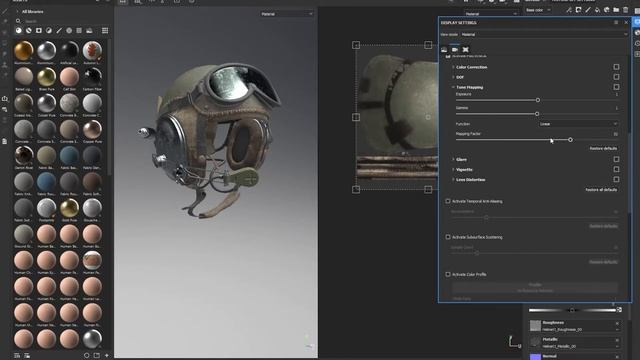Click the add mask icon in layers toolbar
Viewport: 640px width, 360px height.
coord(578,10)
